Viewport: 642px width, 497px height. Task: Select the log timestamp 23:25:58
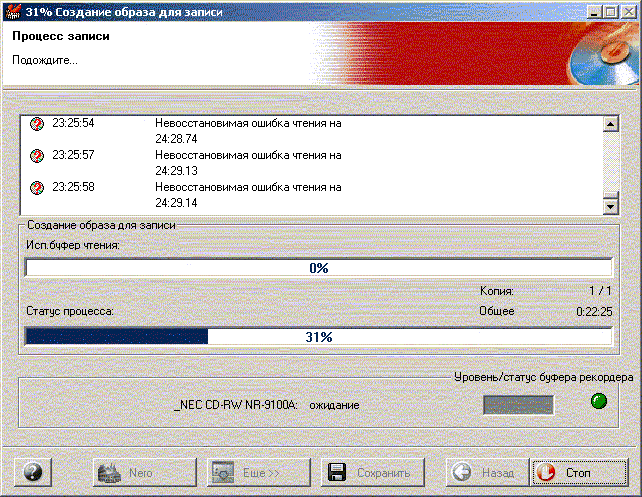[73, 187]
